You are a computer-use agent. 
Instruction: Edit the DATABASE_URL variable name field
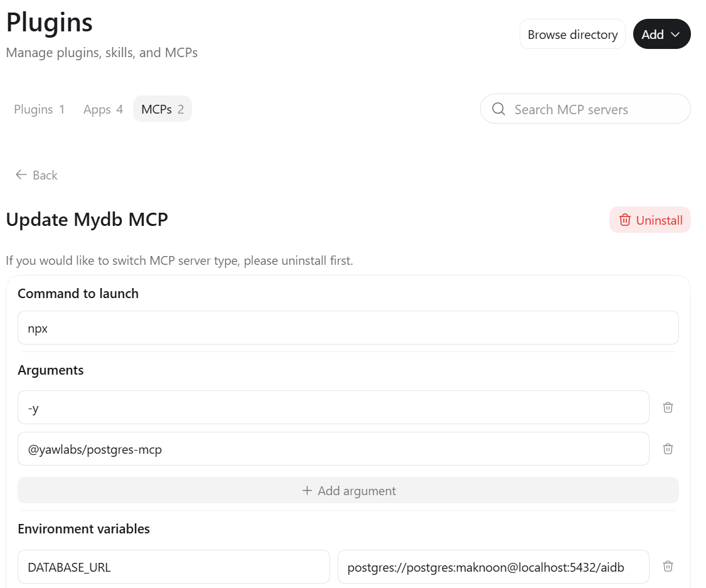(174, 567)
